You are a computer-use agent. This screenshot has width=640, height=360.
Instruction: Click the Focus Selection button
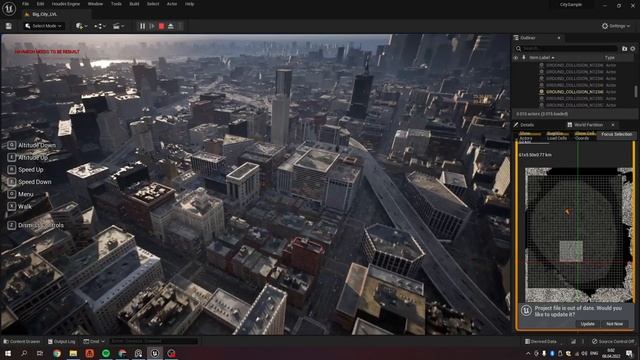(x=616, y=134)
